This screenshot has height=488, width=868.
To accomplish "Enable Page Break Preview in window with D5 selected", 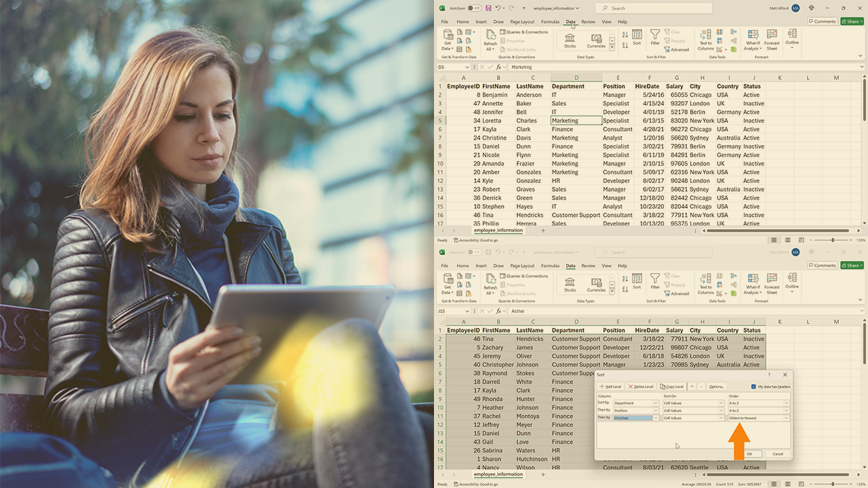I will (x=797, y=240).
